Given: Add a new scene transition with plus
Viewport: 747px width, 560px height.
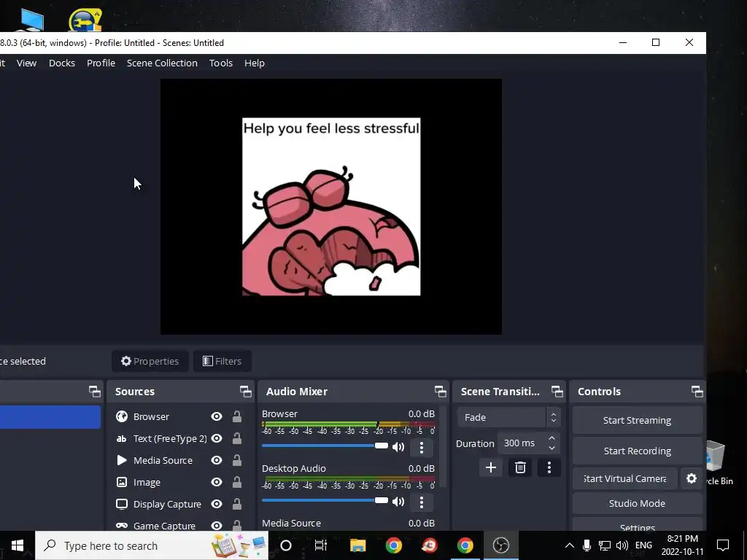Looking at the screenshot, I should (491, 467).
